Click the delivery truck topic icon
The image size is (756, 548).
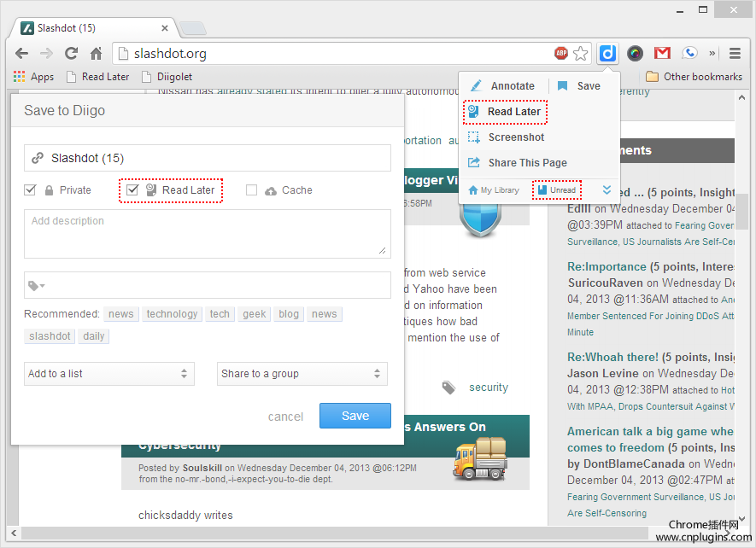click(480, 458)
